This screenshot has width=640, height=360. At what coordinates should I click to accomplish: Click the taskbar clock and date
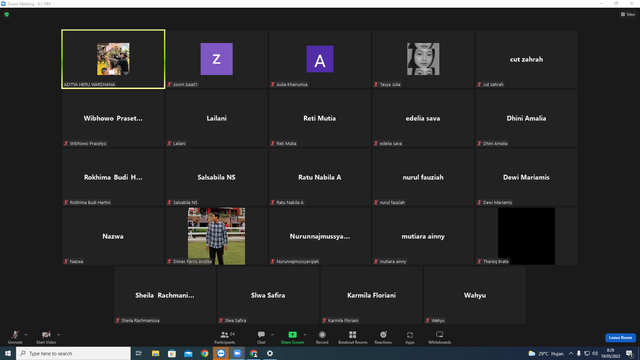click(x=611, y=353)
